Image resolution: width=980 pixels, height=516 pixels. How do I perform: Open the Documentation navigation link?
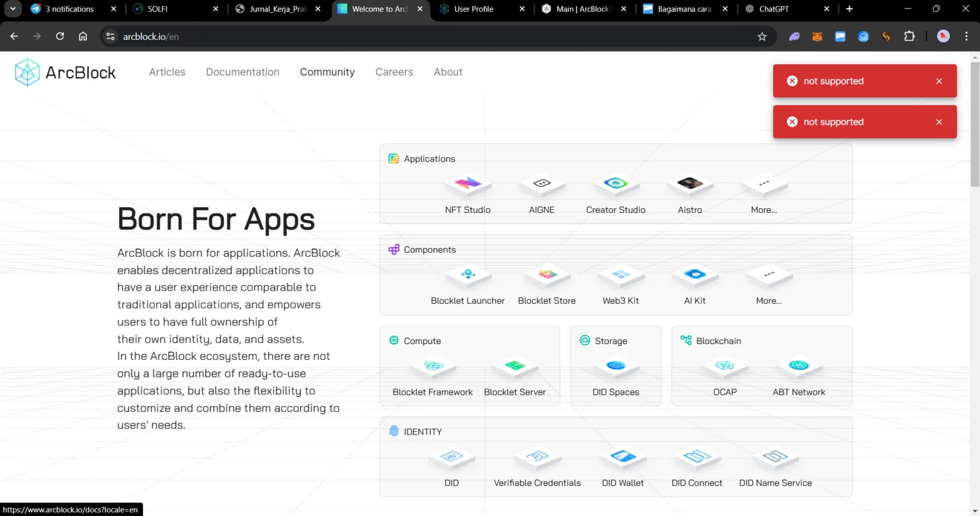coord(243,72)
